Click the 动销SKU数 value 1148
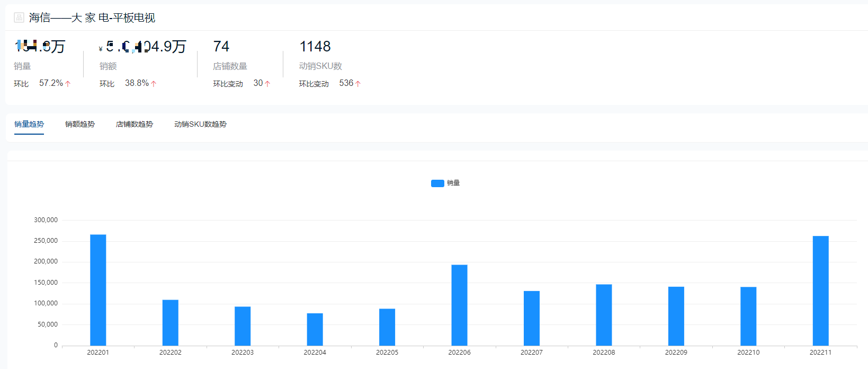The height and width of the screenshot is (369, 868). [x=315, y=47]
